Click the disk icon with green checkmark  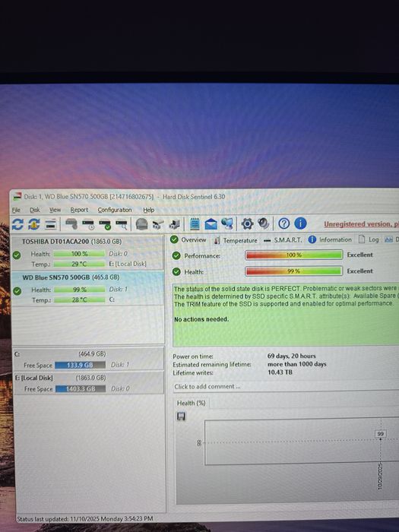[105, 225]
